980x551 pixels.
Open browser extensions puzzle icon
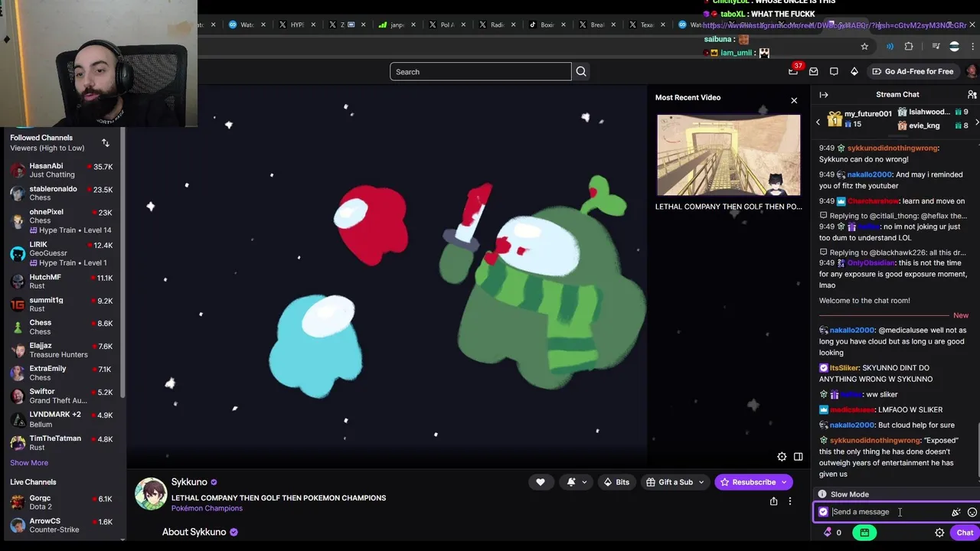909,47
